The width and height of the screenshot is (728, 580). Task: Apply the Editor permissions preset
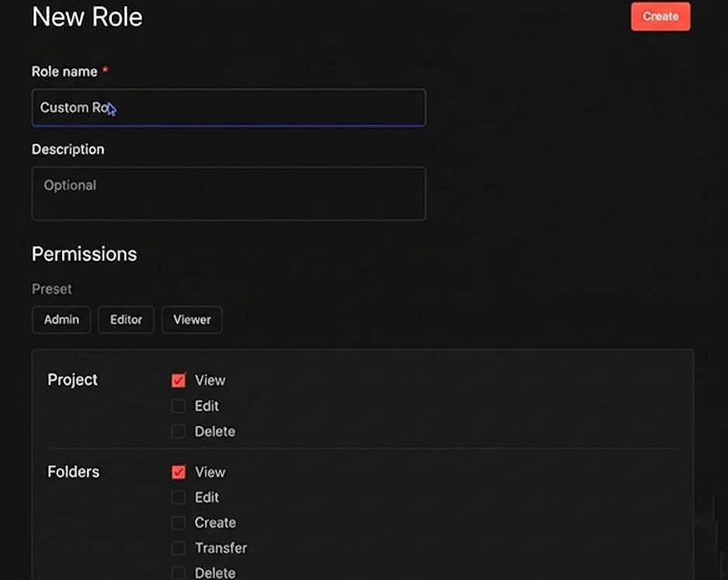click(x=126, y=320)
